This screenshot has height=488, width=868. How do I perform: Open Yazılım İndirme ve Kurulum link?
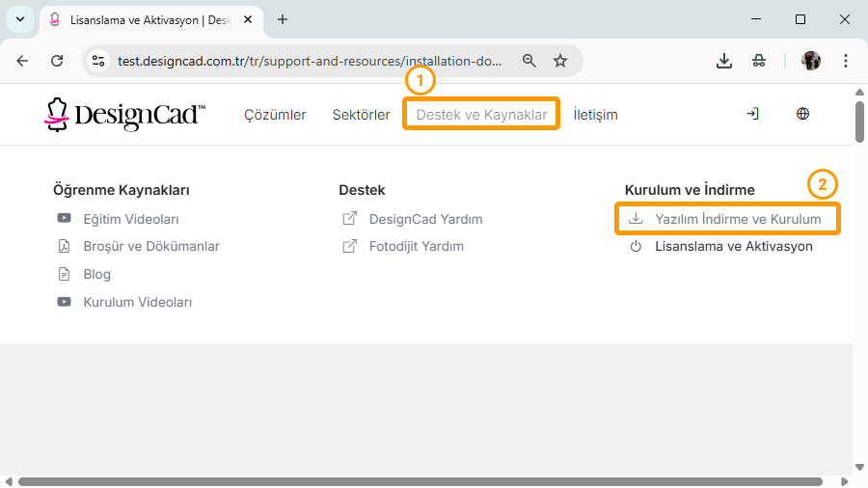737,219
